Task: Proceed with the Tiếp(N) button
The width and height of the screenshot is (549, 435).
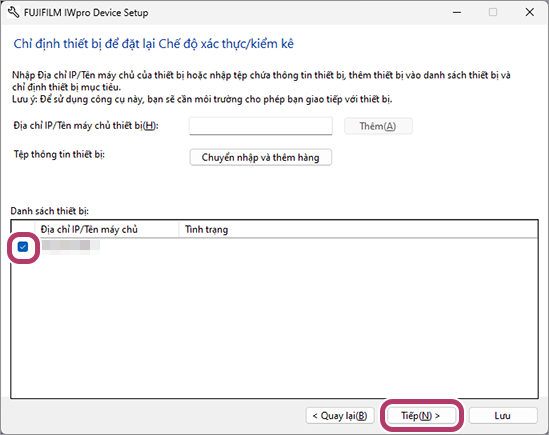Action: click(421, 416)
